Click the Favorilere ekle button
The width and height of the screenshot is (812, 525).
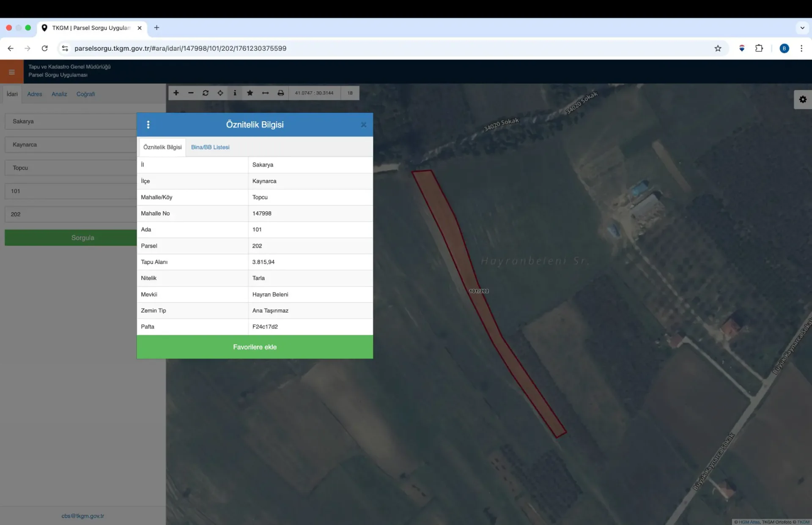pyautogui.click(x=255, y=347)
